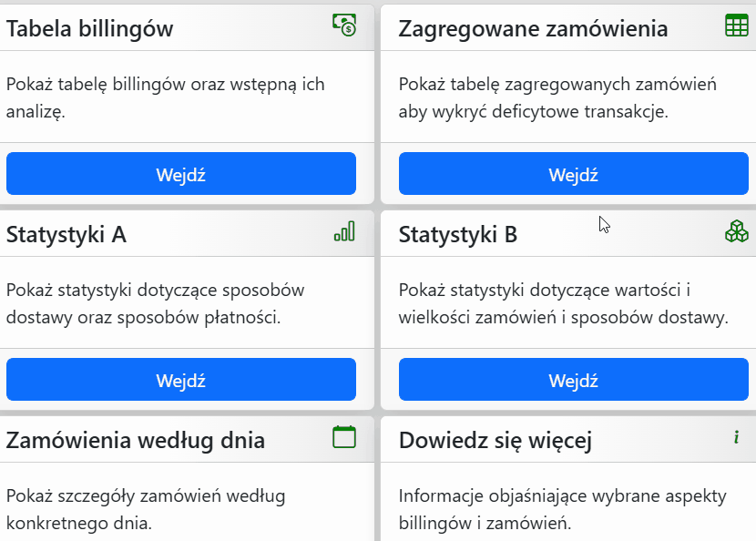Image resolution: width=756 pixels, height=541 pixels.
Task: Click the boxes icon beside Statystyki B
Action: [x=736, y=231]
